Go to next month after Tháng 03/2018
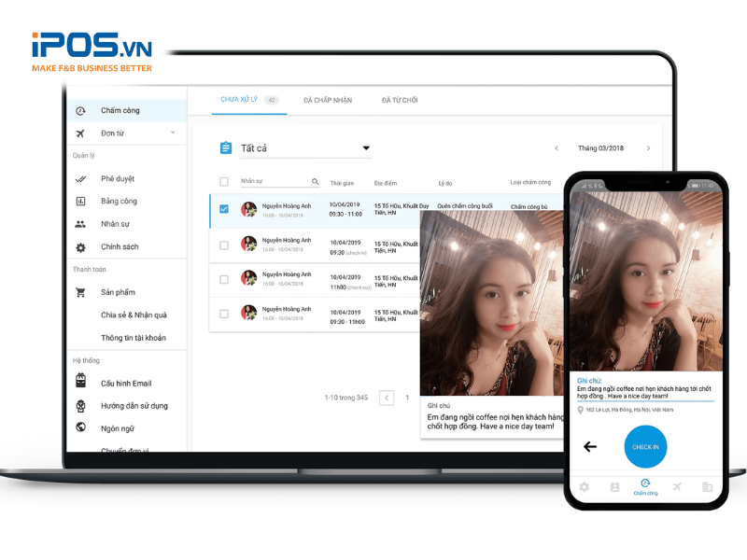Screen dimensions: 747x560 tap(648, 148)
